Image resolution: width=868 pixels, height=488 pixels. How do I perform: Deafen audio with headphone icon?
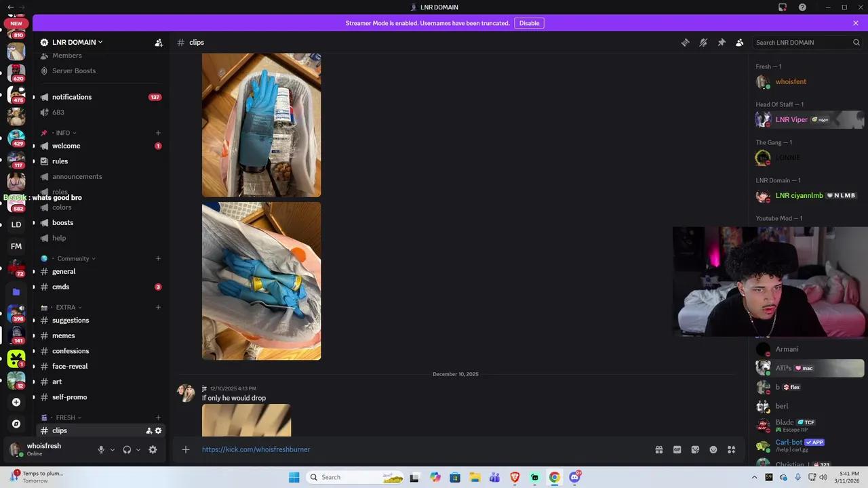(x=125, y=449)
